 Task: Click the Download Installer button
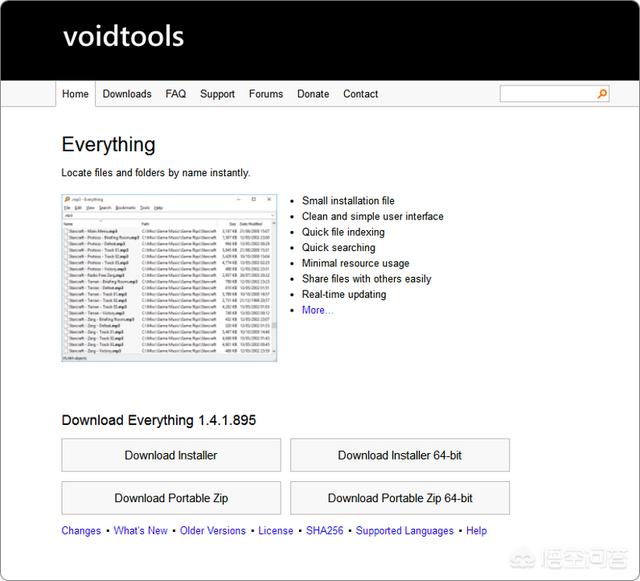[x=171, y=455]
